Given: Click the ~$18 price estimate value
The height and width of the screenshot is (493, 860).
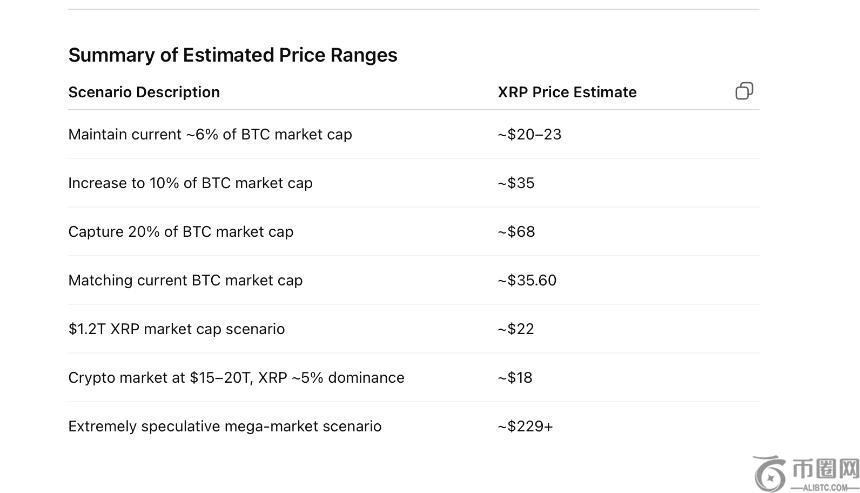Looking at the screenshot, I should pos(515,378).
